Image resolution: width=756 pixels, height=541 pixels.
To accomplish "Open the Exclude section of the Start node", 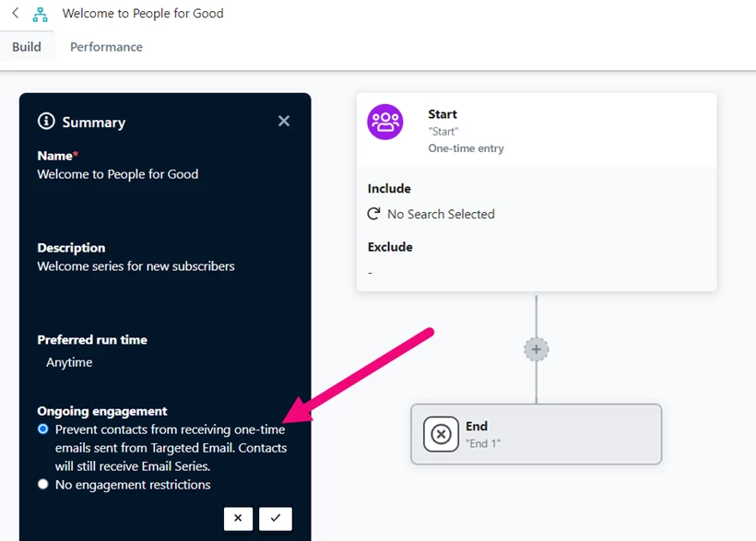I will (390, 246).
